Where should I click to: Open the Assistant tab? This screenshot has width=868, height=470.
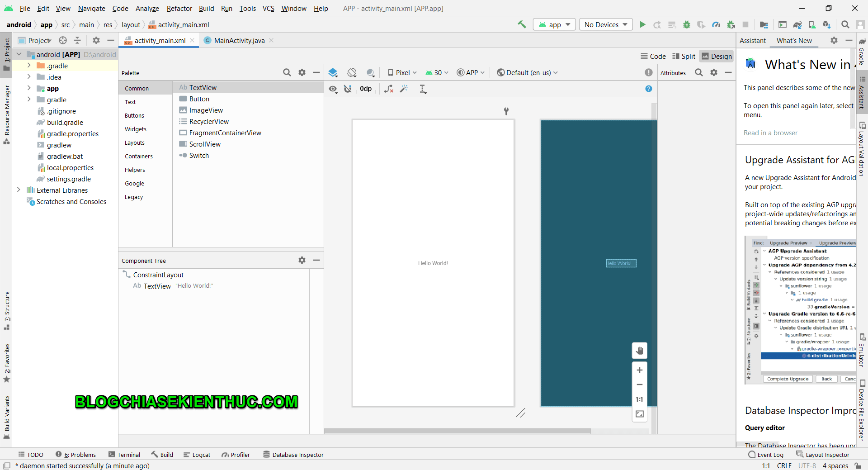click(752, 40)
